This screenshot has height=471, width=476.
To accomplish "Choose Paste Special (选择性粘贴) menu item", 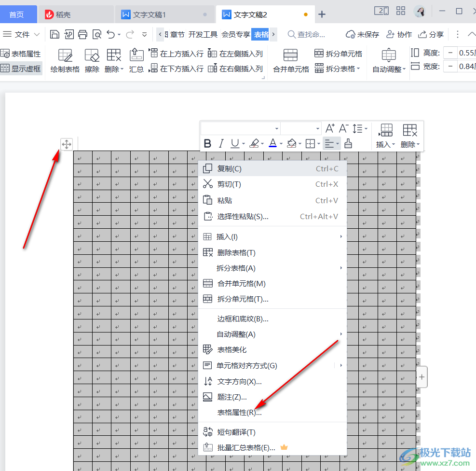I will [x=272, y=217].
